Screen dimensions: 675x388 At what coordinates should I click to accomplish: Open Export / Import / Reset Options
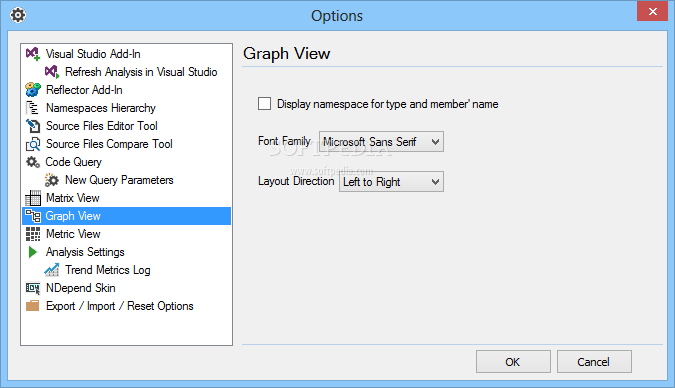point(120,306)
